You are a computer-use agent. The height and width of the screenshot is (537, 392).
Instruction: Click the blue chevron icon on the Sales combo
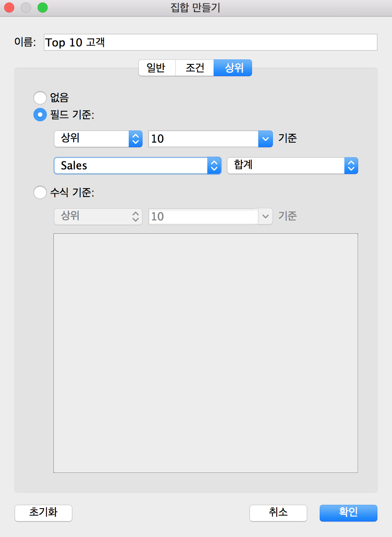(x=214, y=166)
